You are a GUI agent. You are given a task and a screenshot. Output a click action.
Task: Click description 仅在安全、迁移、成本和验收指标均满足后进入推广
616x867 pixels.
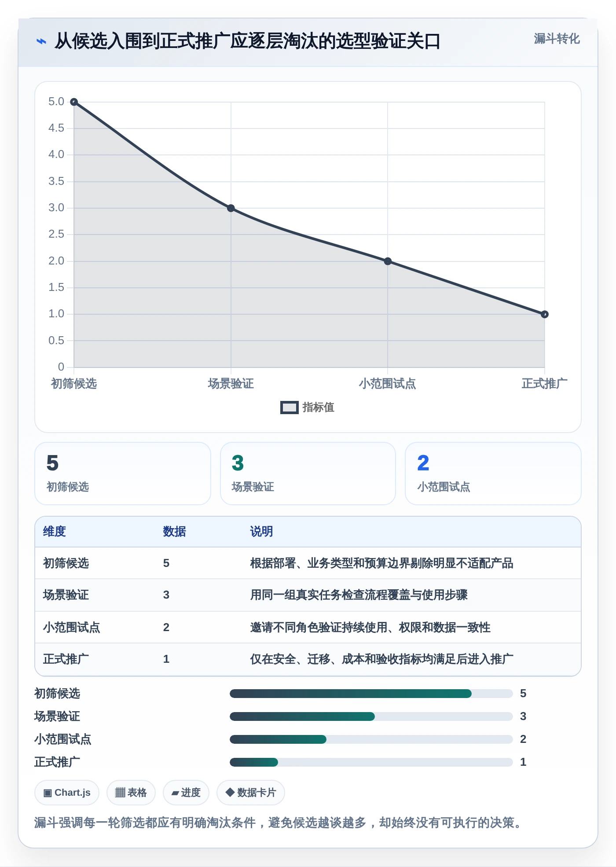tap(381, 659)
